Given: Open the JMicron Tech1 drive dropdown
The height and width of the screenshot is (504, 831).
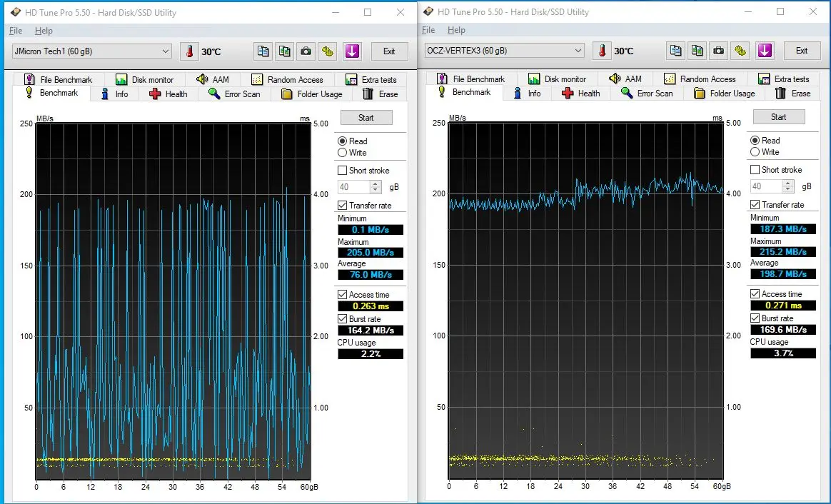Looking at the screenshot, I should [91, 51].
